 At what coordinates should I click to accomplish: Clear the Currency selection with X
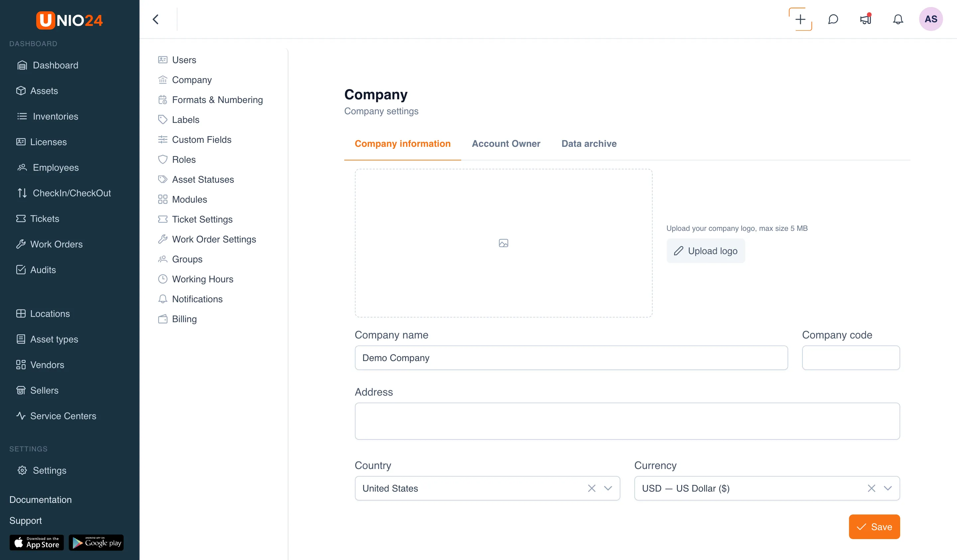point(871,488)
